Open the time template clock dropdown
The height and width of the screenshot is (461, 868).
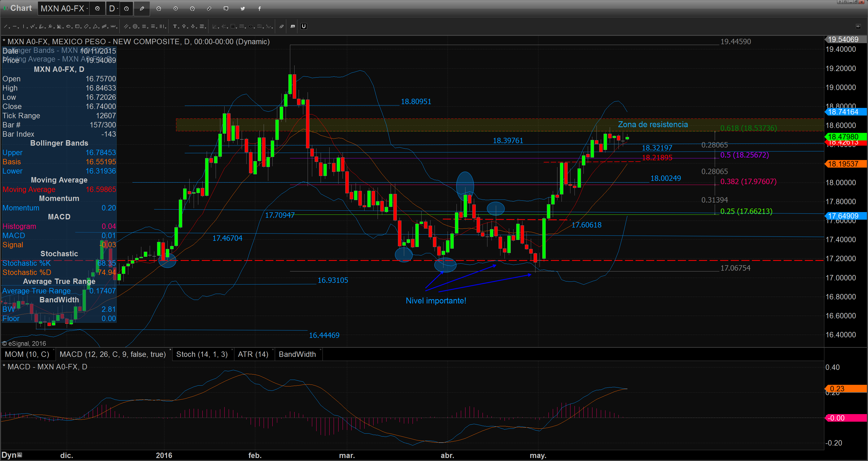click(x=126, y=9)
